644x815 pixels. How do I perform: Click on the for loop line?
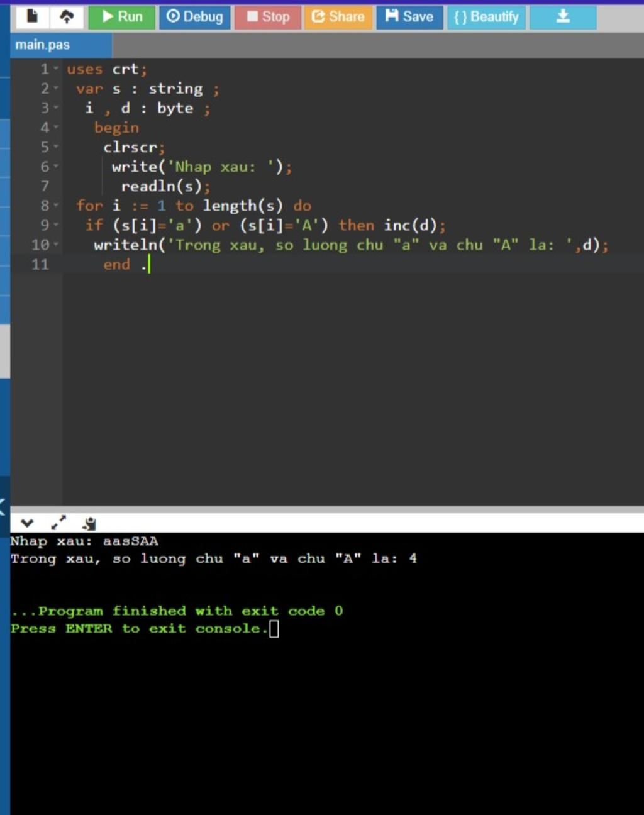tap(194, 206)
